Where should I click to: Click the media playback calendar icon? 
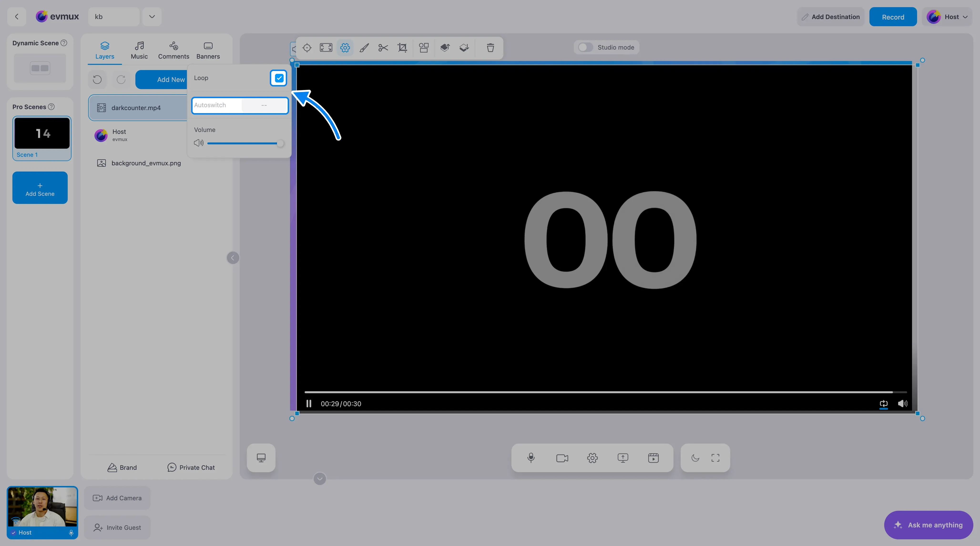pyautogui.click(x=653, y=458)
